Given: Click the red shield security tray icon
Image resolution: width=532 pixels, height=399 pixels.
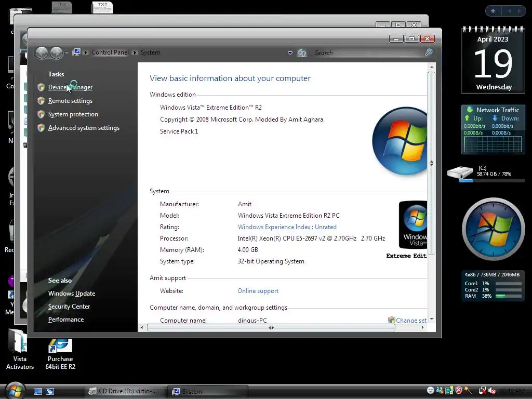Looking at the screenshot, I should (459, 391).
